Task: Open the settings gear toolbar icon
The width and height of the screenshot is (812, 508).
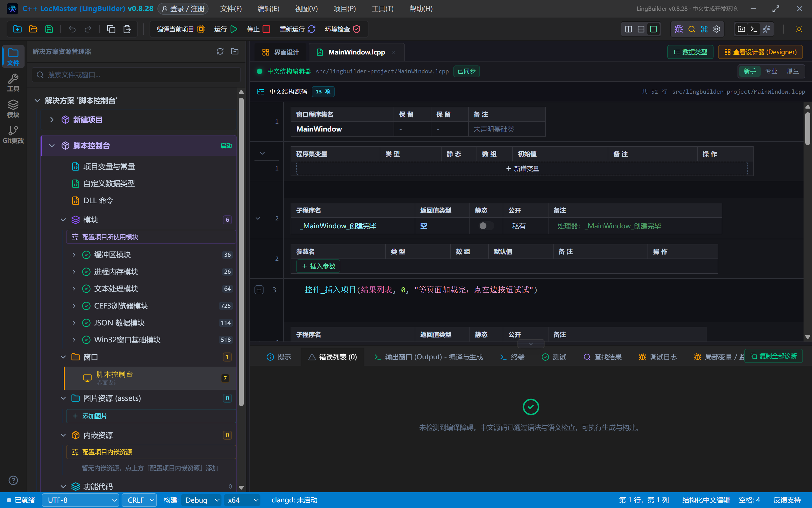Action: (717, 29)
